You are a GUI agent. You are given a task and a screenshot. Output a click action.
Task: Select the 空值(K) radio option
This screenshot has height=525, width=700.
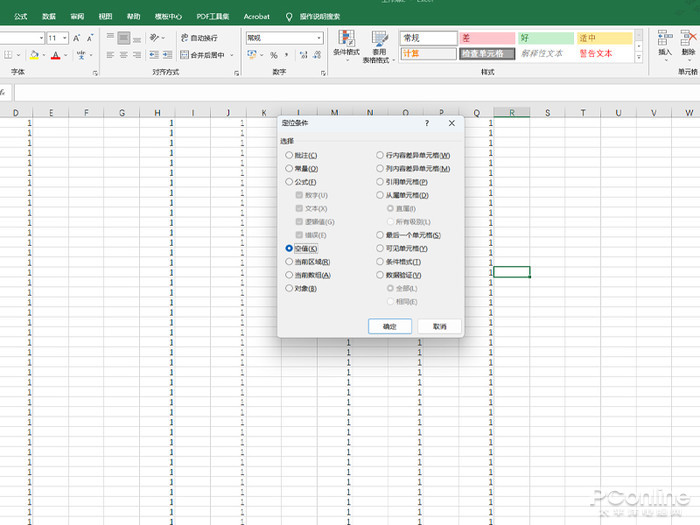pyautogui.click(x=289, y=248)
